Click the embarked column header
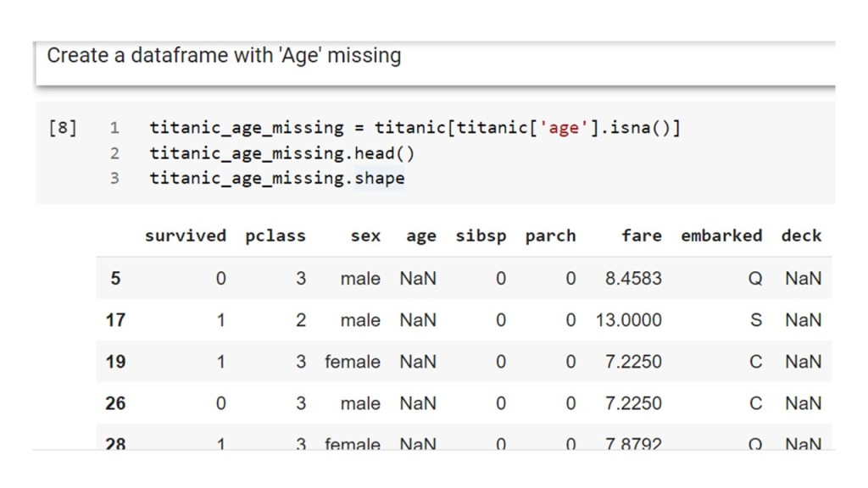Screen dimensions: 868x488 coord(721,236)
